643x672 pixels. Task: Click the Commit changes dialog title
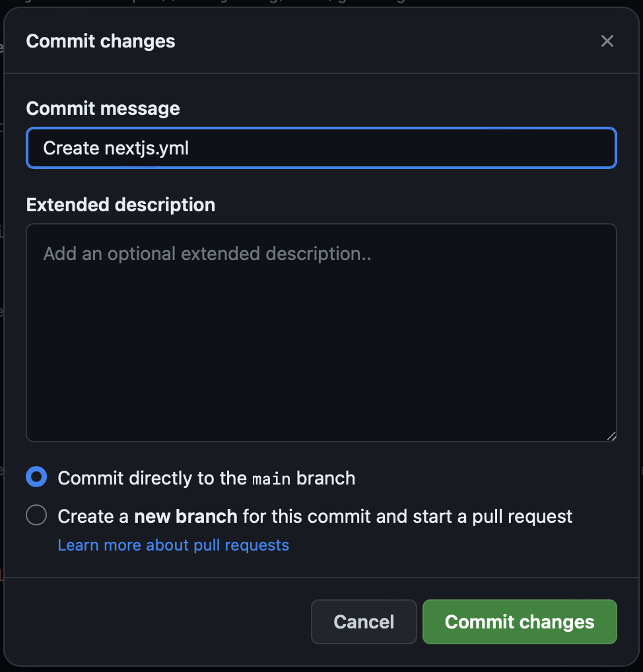tap(101, 41)
